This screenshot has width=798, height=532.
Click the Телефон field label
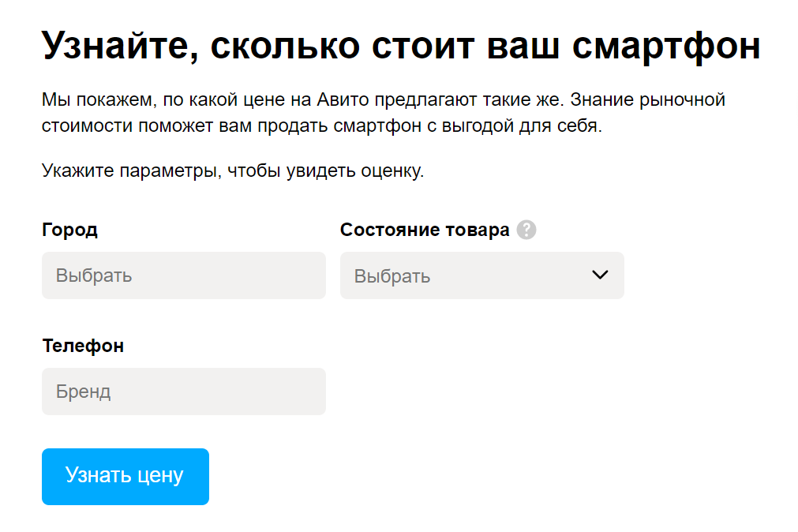click(x=83, y=346)
